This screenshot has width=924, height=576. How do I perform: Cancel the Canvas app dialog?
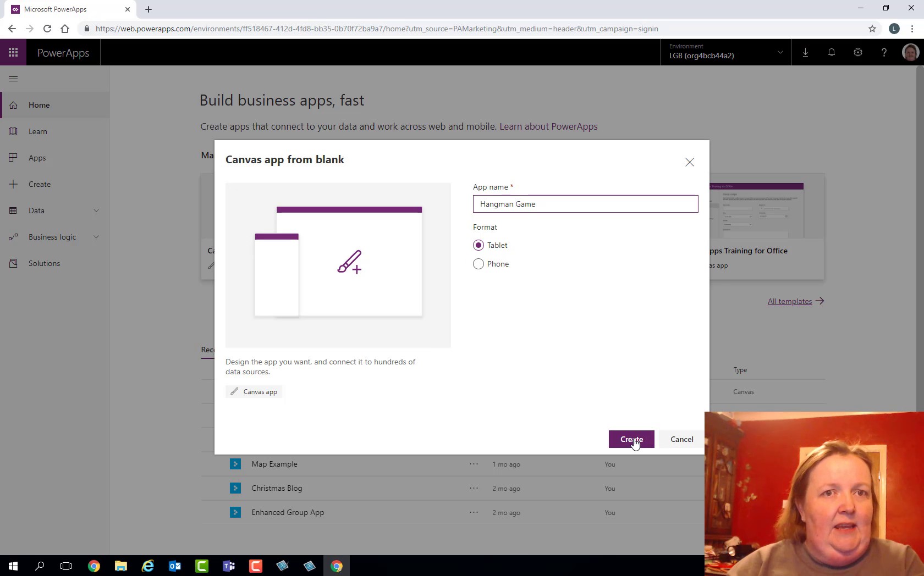point(681,439)
